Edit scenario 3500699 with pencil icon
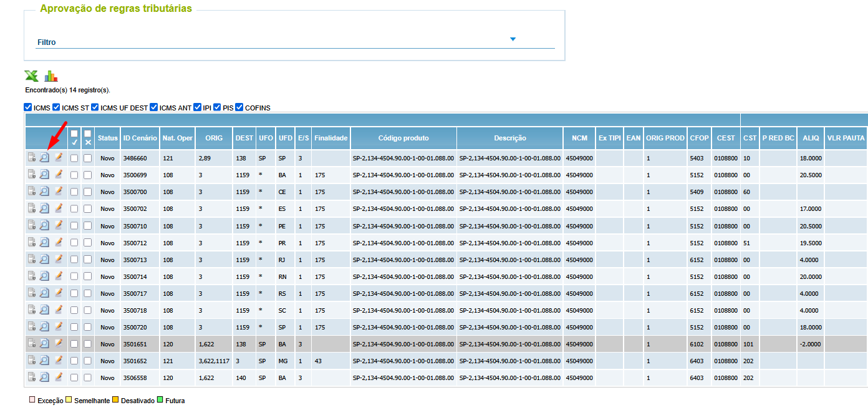The width and height of the screenshot is (868, 410). 59,175
